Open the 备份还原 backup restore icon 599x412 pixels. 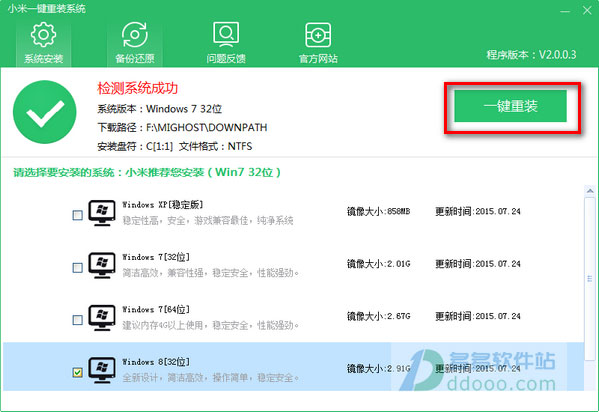[x=134, y=43]
